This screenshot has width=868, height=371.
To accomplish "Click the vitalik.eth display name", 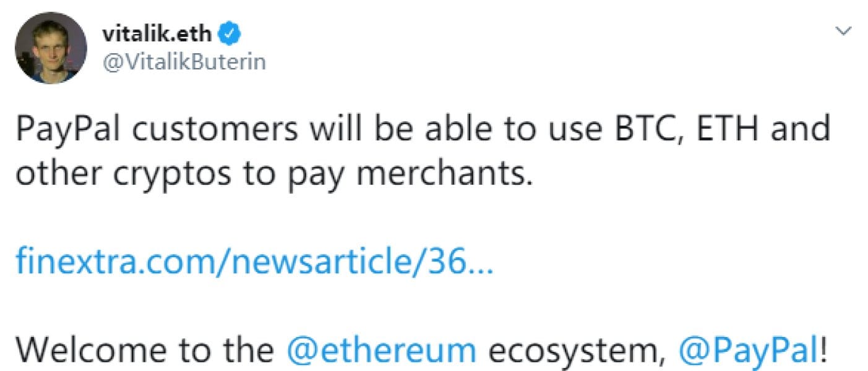I will point(158,33).
